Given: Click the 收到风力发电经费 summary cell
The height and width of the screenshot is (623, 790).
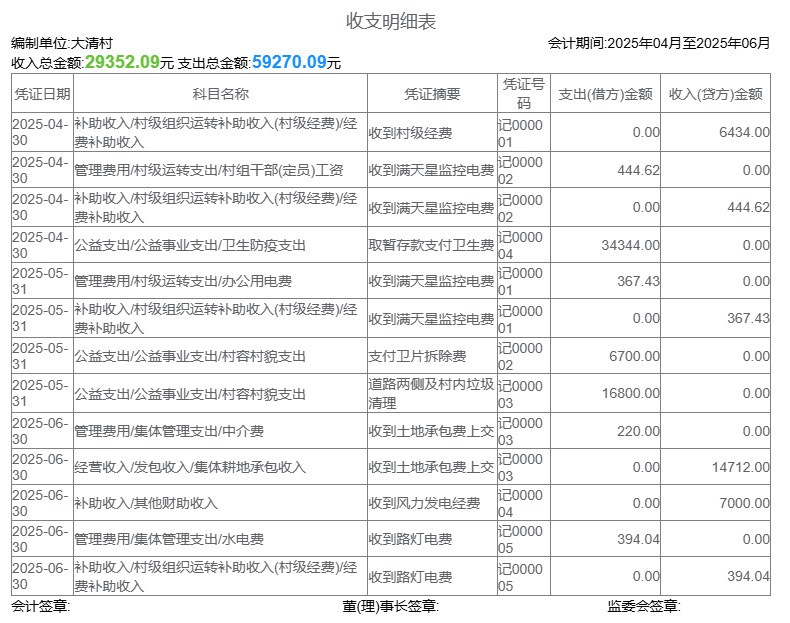Looking at the screenshot, I should click(425, 503).
